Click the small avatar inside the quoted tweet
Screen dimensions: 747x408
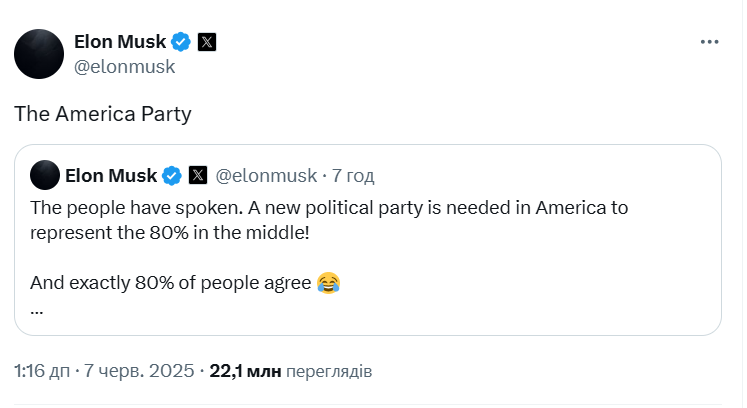tap(44, 176)
